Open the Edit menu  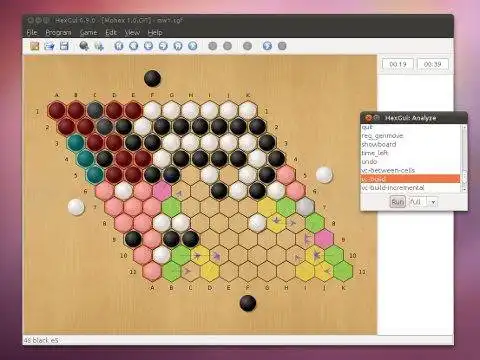(111, 32)
